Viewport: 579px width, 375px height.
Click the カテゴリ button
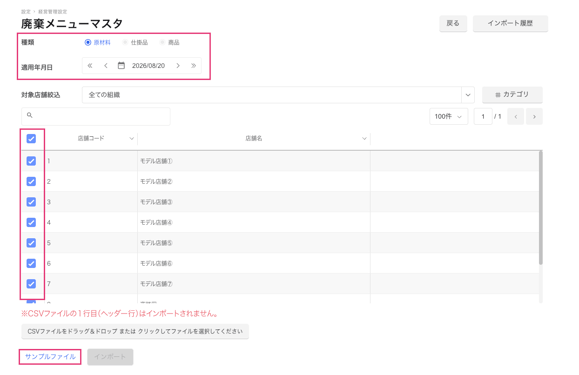(x=512, y=95)
